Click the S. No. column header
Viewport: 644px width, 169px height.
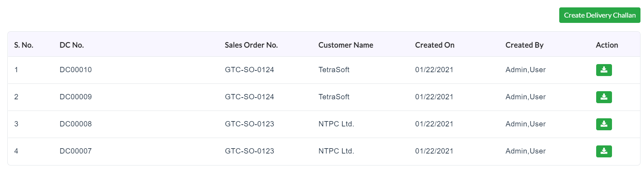[24, 45]
